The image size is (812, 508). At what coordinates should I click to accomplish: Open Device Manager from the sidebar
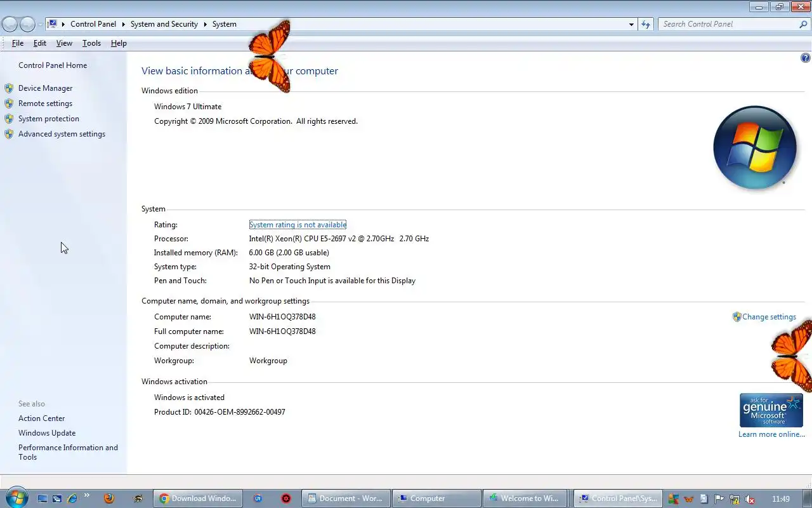pyautogui.click(x=45, y=88)
